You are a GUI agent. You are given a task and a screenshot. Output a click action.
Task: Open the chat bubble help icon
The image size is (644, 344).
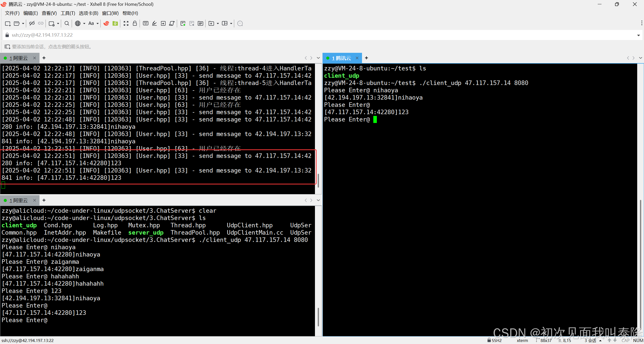pos(240,23)
